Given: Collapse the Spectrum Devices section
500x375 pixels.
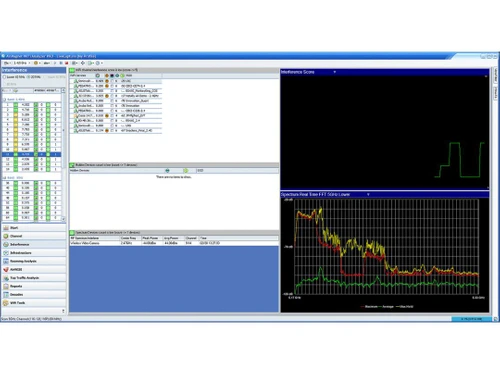Looking at the screenshot, I should coord(72,232).
